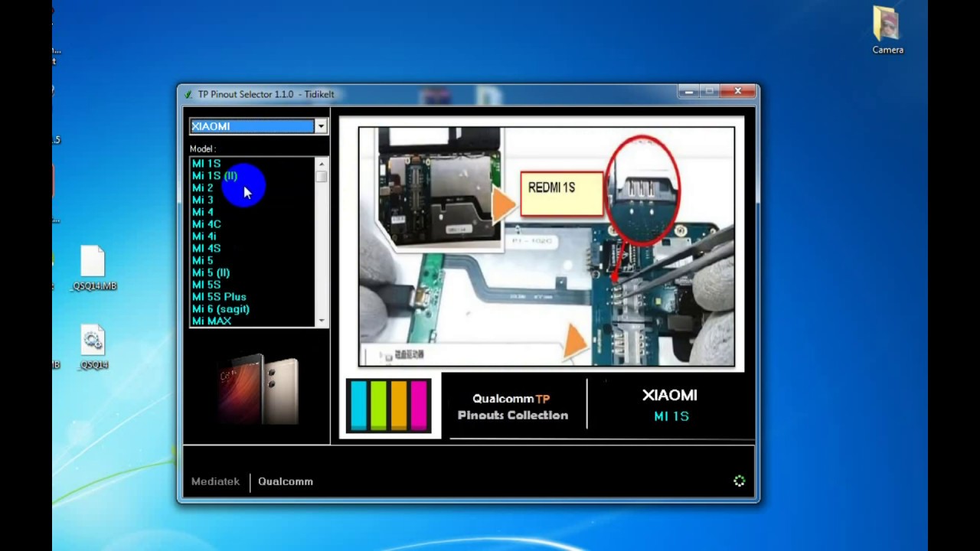980x551 pixels.
Task: Select the _QSQ14 settings file icon
Action: click(93, 347)
